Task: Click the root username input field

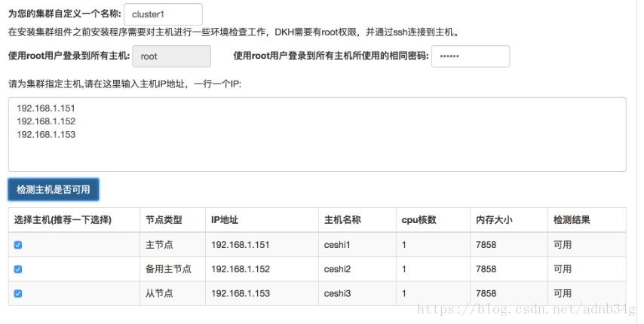Action: pyautogui.click(x=171, y=57)
